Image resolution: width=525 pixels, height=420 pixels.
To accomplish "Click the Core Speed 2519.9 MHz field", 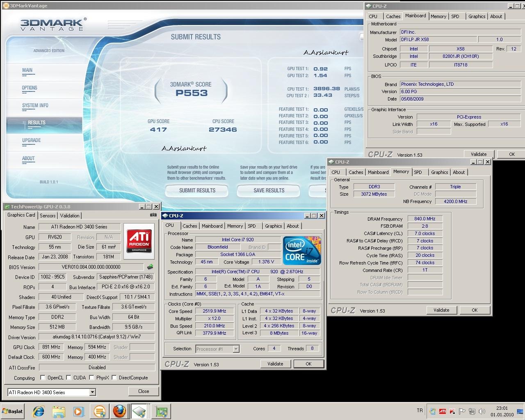I will click(215, 311).
